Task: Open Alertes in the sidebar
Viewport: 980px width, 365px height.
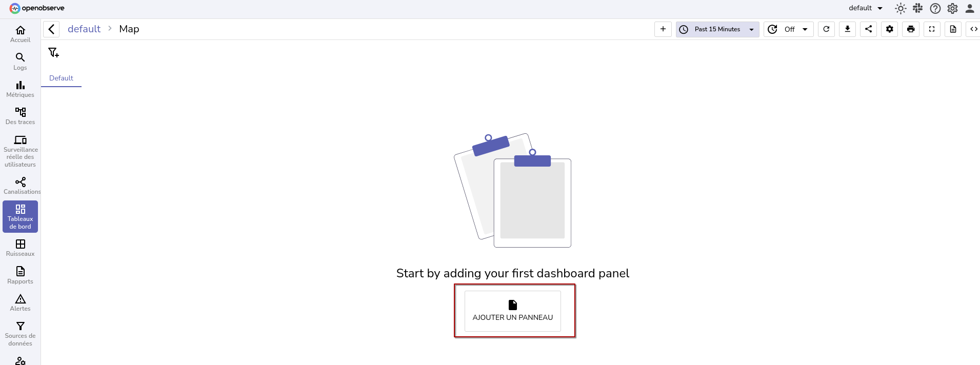Action: (20, 302)
